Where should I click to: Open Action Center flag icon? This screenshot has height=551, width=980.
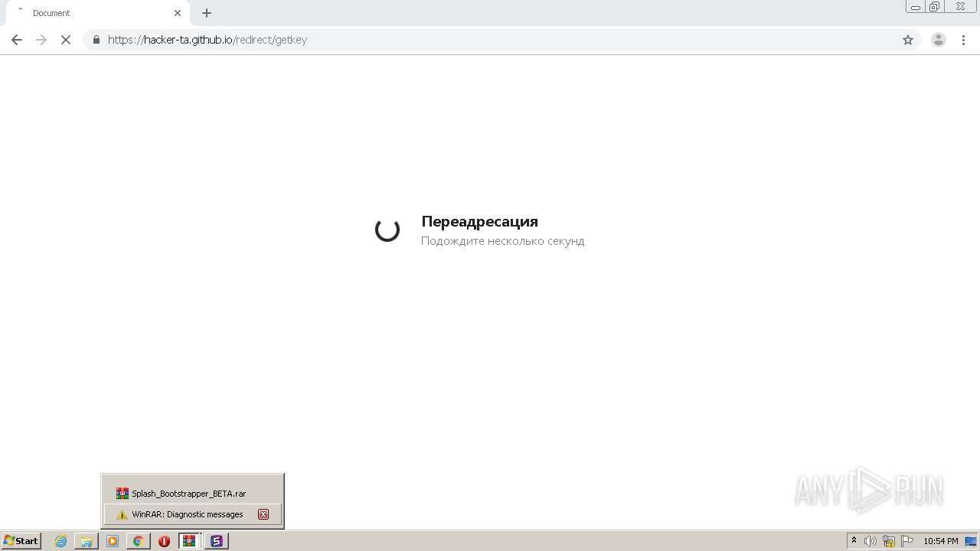tap(907, 541)
